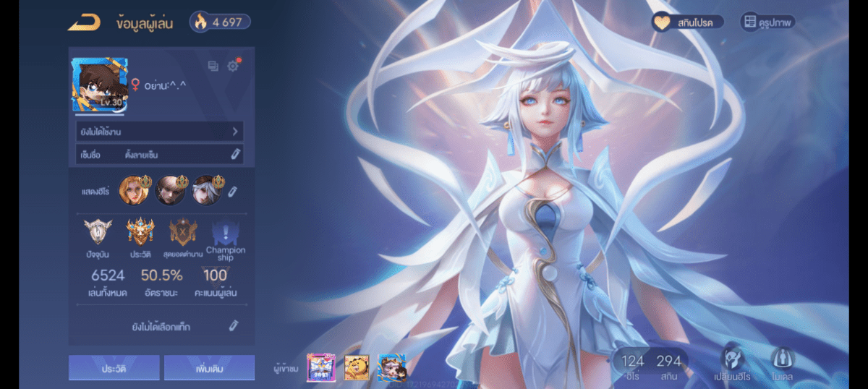
Task: Open the flame popularity counter 4 697
Action: (x=221, y=22)
